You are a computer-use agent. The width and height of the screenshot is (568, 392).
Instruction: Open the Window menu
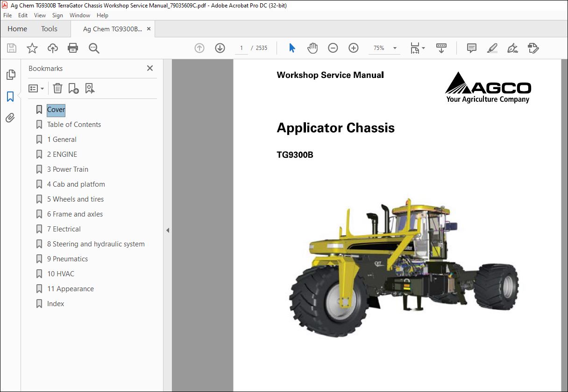[80, 15]
